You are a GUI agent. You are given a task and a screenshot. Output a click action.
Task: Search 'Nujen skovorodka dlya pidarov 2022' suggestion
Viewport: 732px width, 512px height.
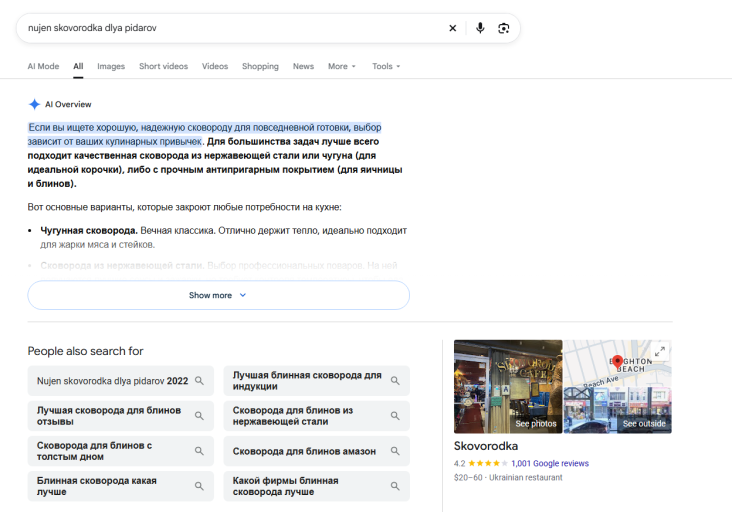(120, 381)
